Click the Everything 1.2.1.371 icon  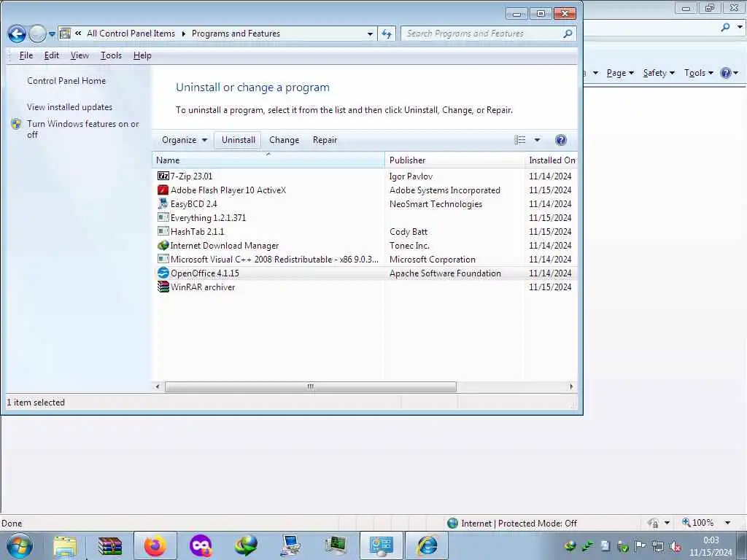pos(163,217)
